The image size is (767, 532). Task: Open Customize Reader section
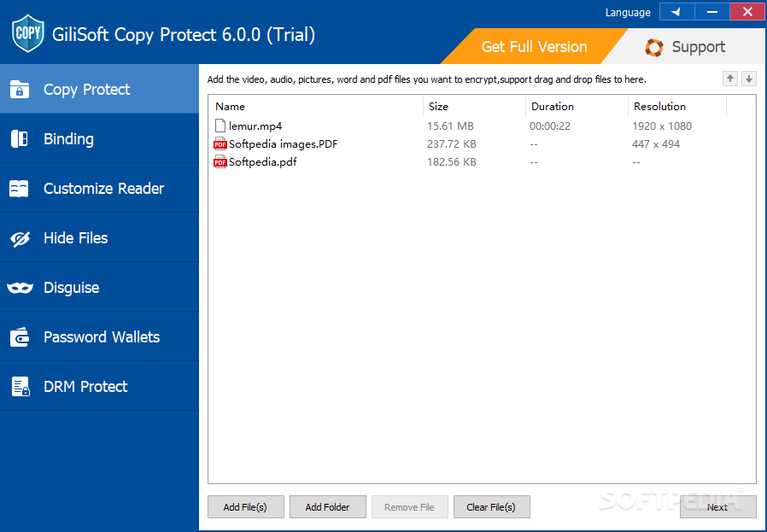click(x=99, y=188)
